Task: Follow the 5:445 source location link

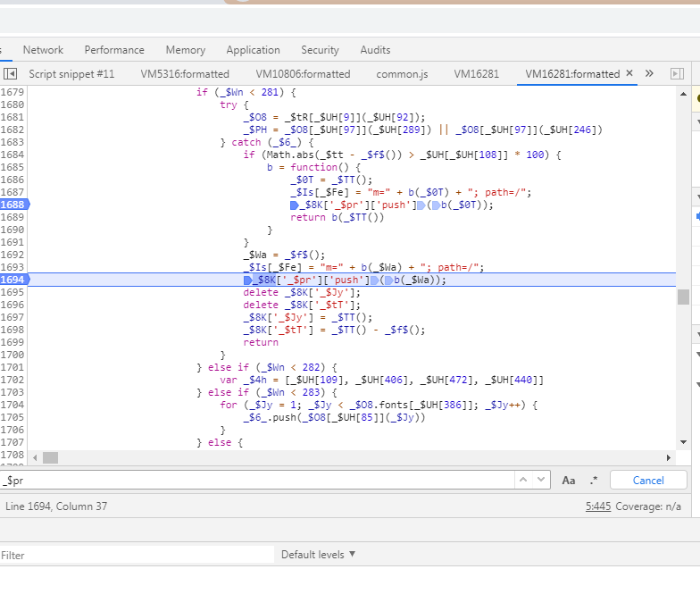Action: [x=598, y=506]
